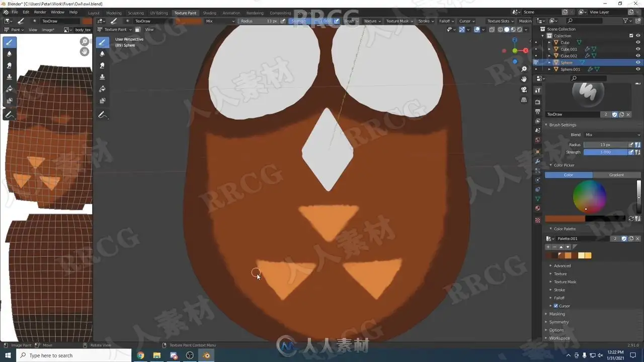The image size is (644, 362).
Task: Hide the Sphere.001 object in outliner
Action: coord(638,69)
